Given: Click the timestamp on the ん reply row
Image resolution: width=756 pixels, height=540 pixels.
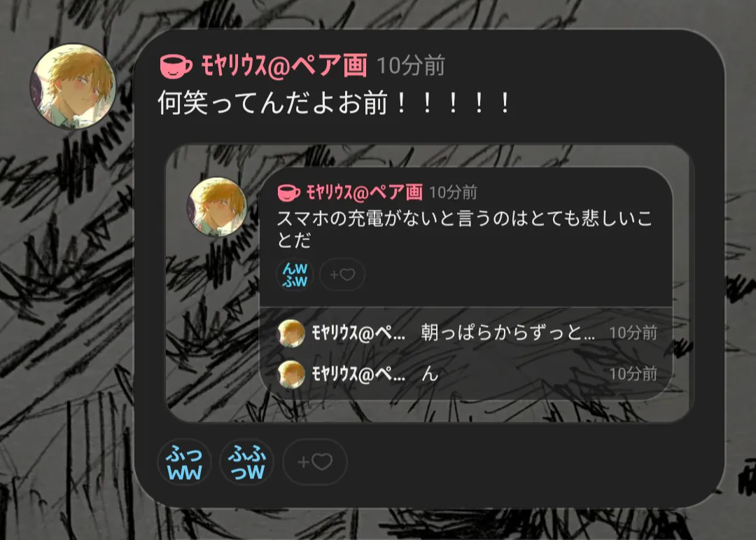Looking at the screenshot, I should 633,373.
